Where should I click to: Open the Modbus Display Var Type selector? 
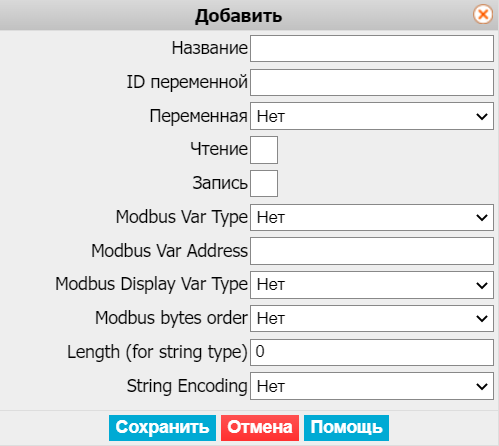point(372,285)
